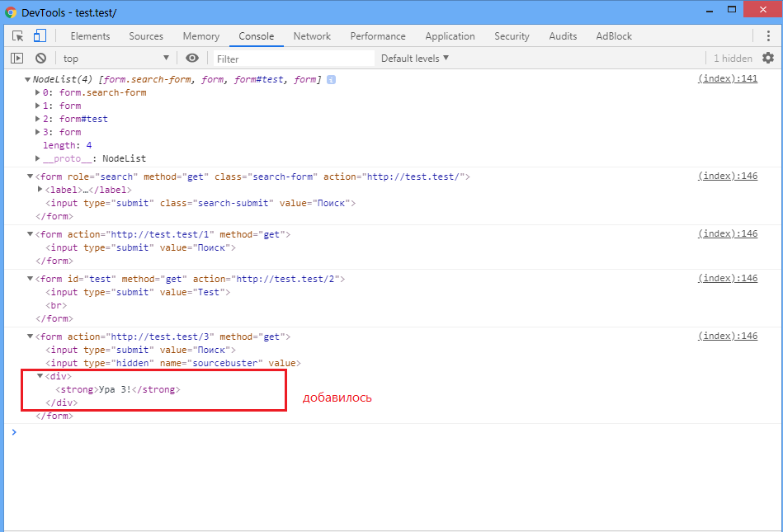Click the blue info badge beside NodeList
This screenshot has width=783, height=532.
coord(331,79)
